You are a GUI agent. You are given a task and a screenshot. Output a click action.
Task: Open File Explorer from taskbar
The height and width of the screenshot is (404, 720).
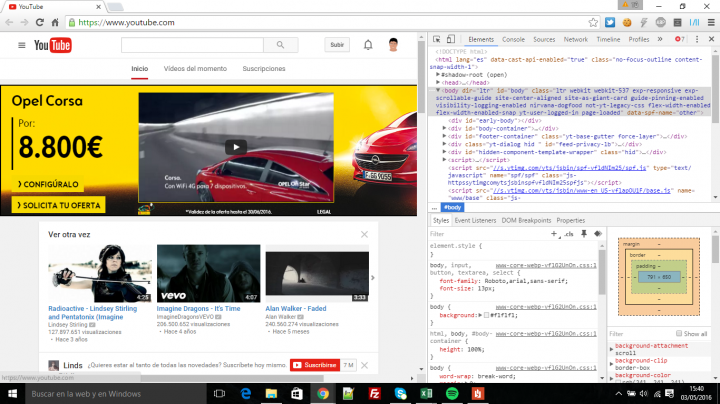point(271,394)
